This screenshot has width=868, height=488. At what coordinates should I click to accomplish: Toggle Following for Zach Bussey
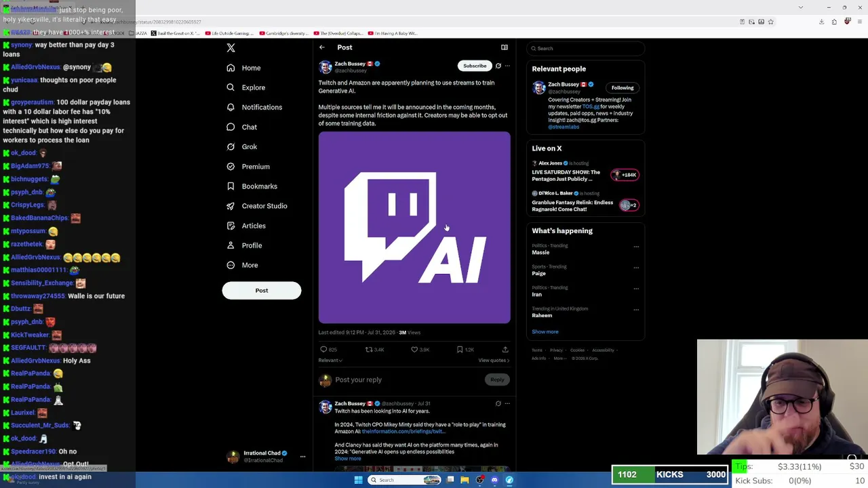coord(623,87)
